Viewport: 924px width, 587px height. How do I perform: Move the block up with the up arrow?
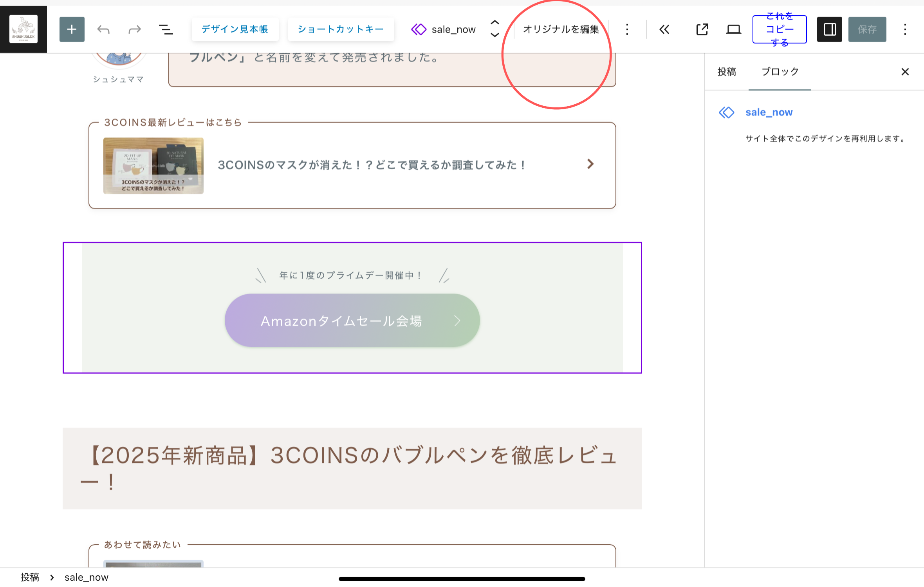coord(495,23)
